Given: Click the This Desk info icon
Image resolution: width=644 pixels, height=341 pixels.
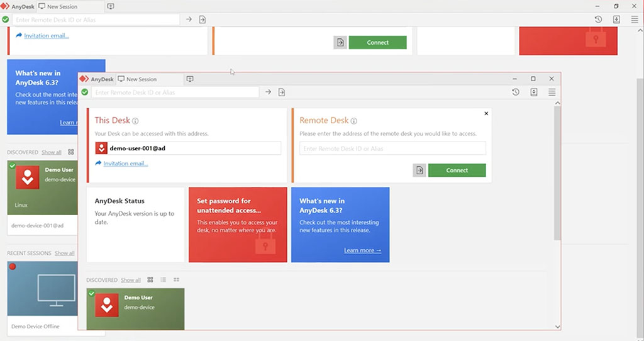Looking at the screenshot, I should [135, 121].
